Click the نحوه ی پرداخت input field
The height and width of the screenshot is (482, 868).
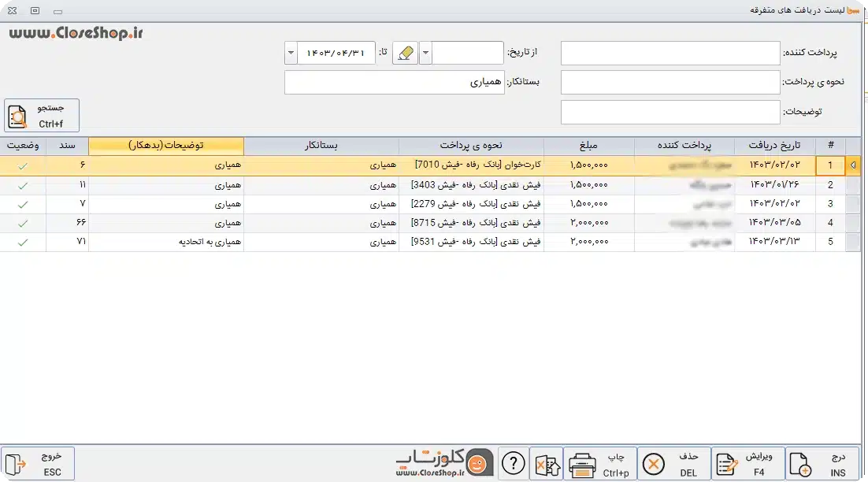670,83
